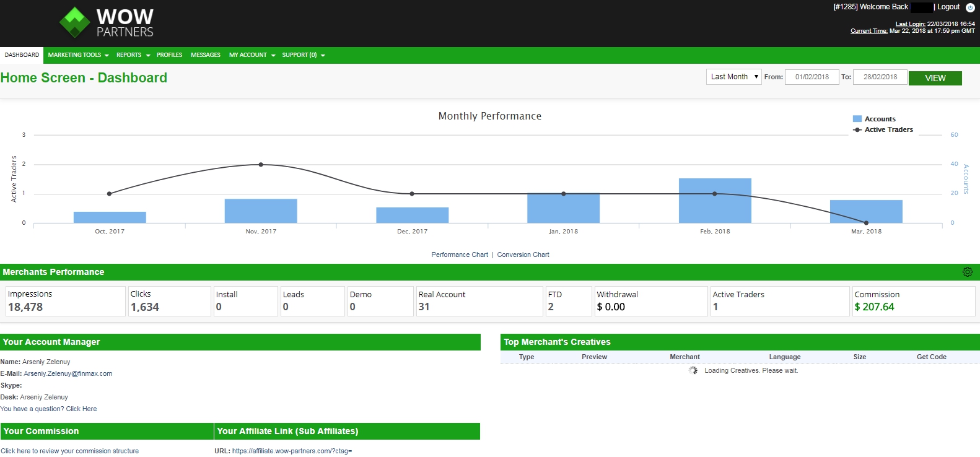Click the power icon beside Logout
Image resolution: width=980 pixels, height=457 pixels.
(970, 7)
